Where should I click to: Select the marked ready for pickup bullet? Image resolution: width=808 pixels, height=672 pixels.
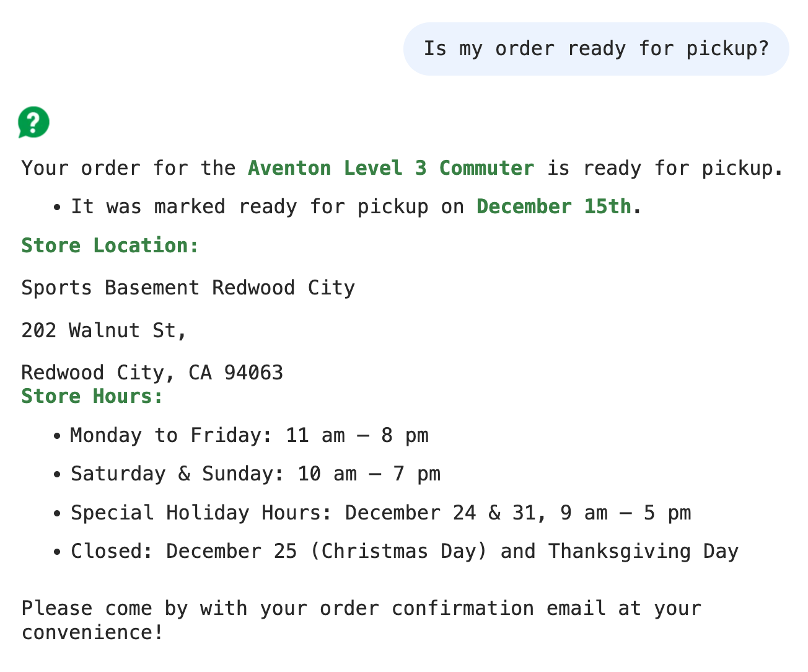click(x=355, y=206)
